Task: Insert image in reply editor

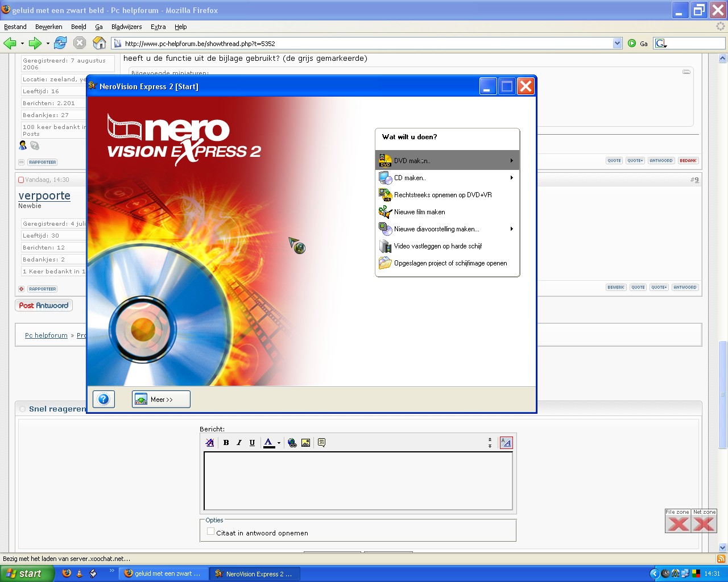Action: coord(305,443)
